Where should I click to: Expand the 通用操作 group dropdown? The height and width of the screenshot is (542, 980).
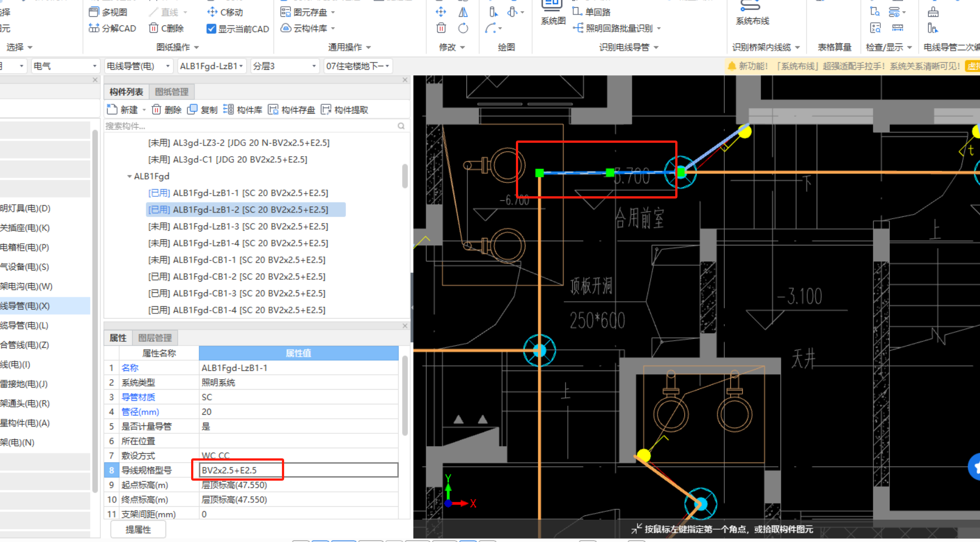pyautogui.click(x=368, y=47)
